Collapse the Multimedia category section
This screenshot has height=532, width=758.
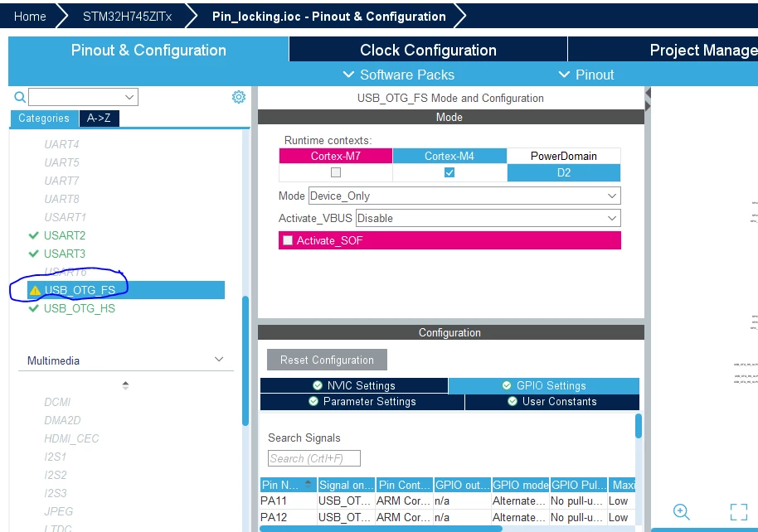click(x=219, y=360)
